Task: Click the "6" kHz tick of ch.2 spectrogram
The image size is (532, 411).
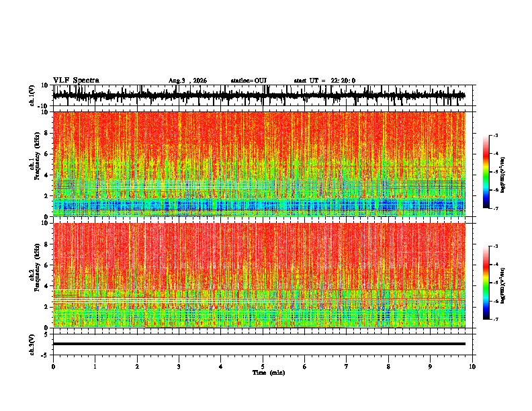Action: click(47, 265)
